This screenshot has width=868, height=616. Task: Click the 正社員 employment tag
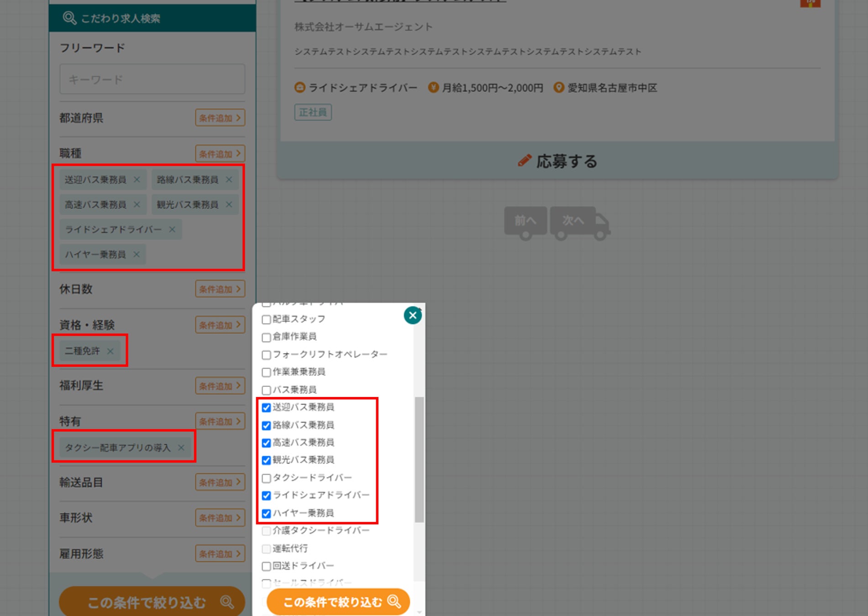pos(313,112)
